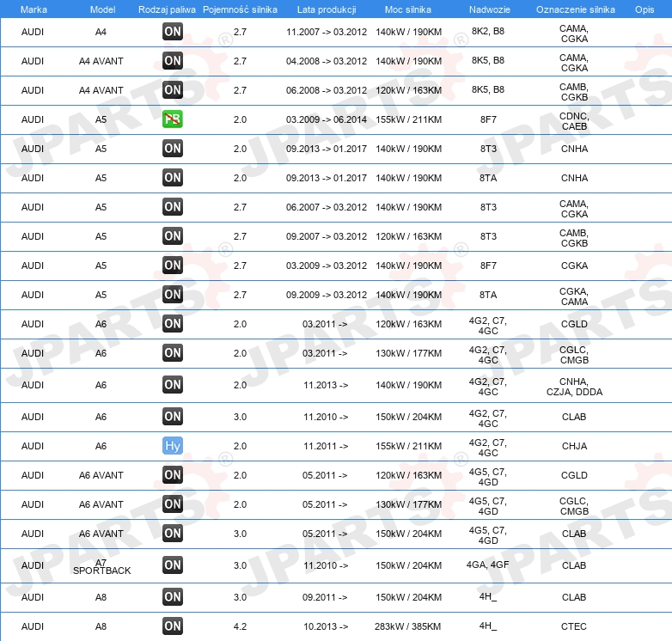Click the Opis column header
Image resolution: width=672 pixels, height=641 pixels.
coord(645,9)
